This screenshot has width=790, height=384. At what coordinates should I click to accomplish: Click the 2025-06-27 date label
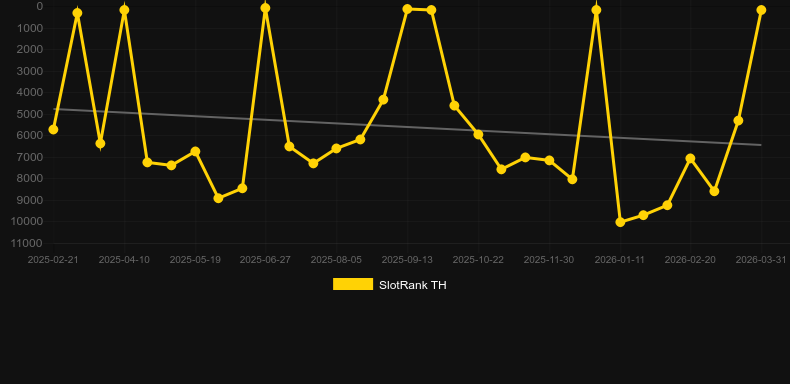[x=265, y=260]
